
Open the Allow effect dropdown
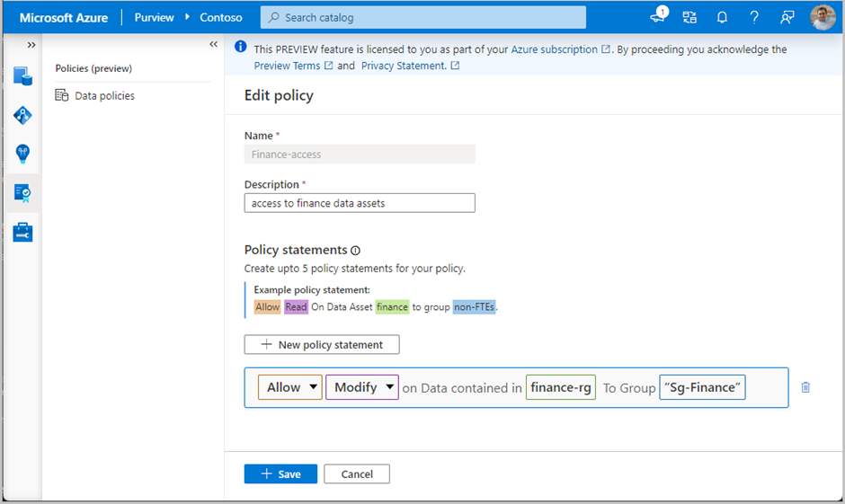[x=289, y=387]
